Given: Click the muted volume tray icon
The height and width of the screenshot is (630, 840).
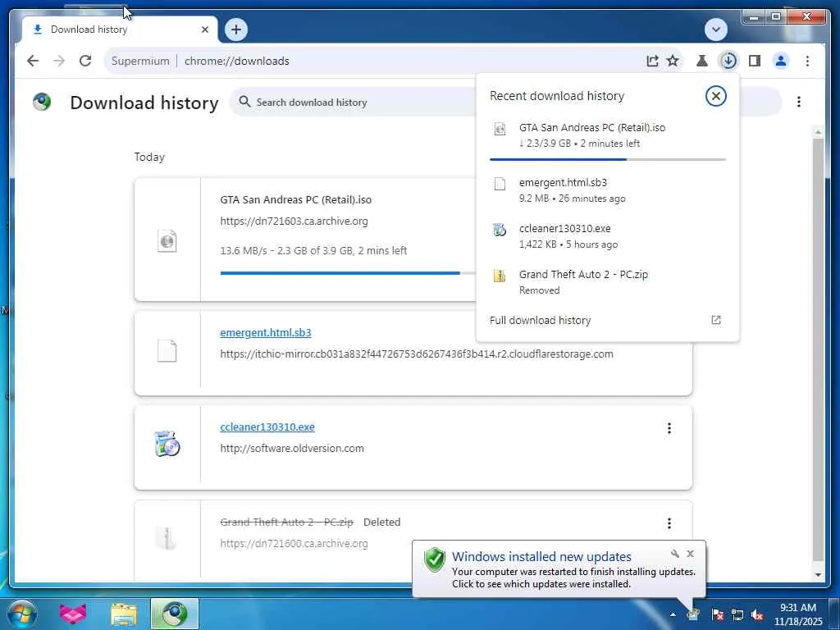Looking at the screenshot, I should [x=757, y=614].
